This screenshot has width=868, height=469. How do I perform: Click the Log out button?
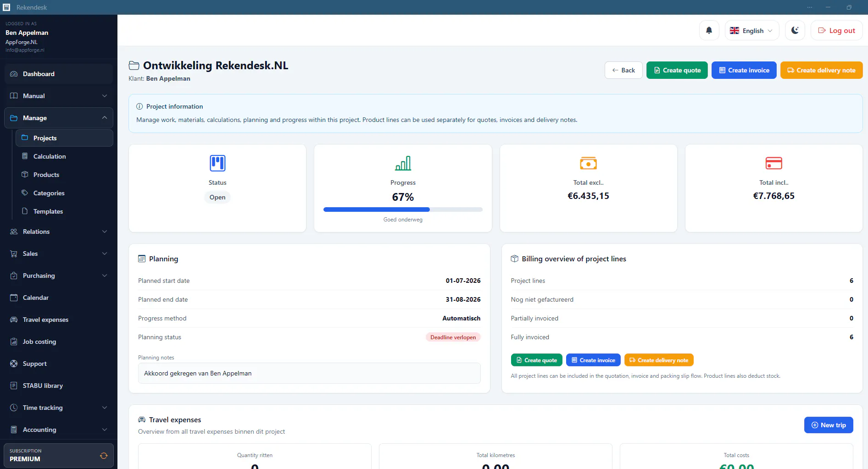(x=837, y=30)
